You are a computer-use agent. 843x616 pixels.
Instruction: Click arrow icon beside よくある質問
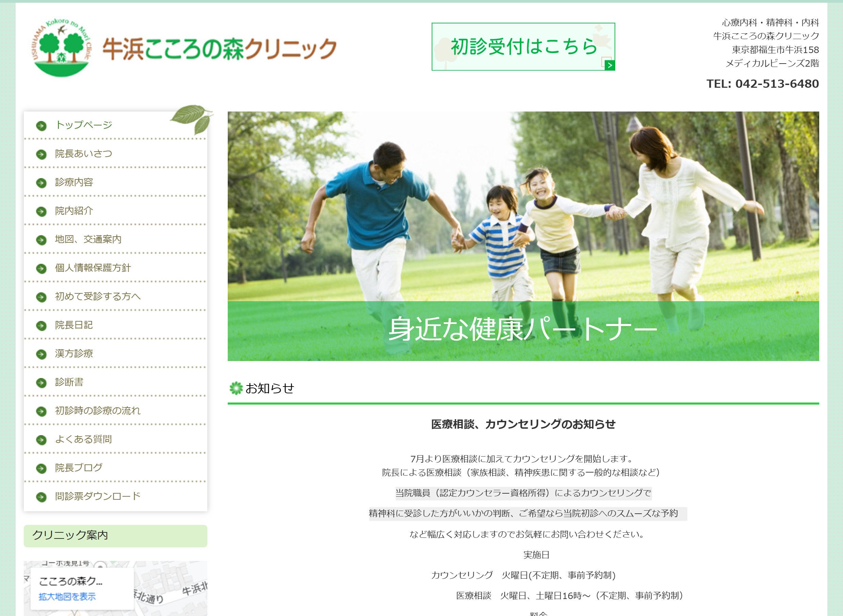click(x=41, y=440)
